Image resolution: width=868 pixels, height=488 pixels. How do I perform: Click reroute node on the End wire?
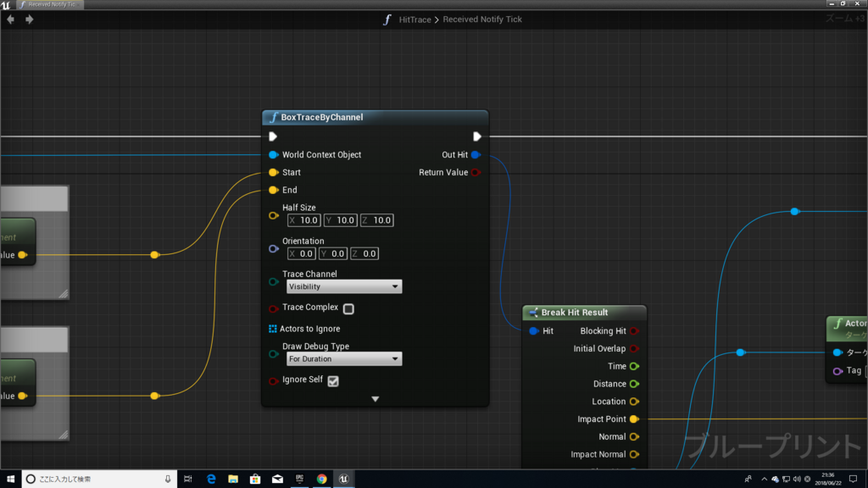[x=155, y=396]
